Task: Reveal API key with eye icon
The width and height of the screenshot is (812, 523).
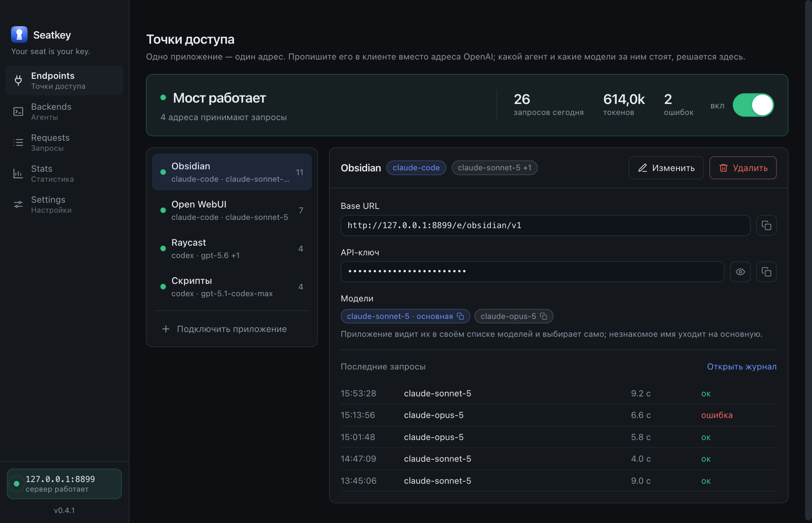Action: coord(740,272)
